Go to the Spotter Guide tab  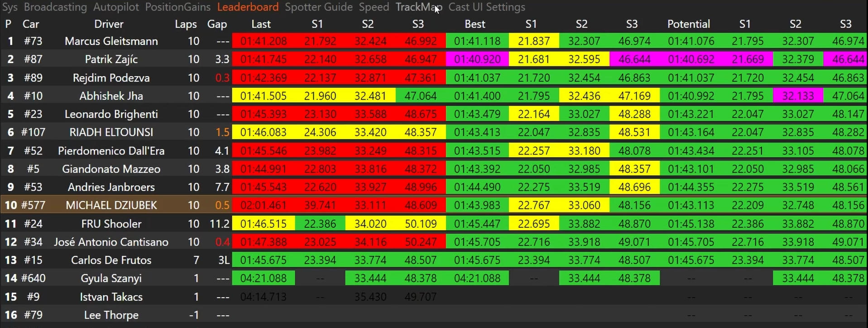click(319, 7)
